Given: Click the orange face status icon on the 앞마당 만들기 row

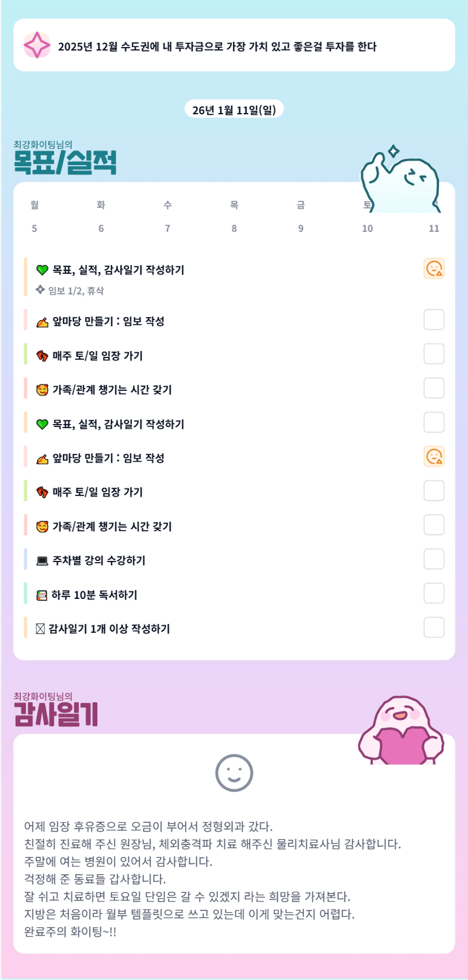Looking at the screenshot, I should click(433, 456).
